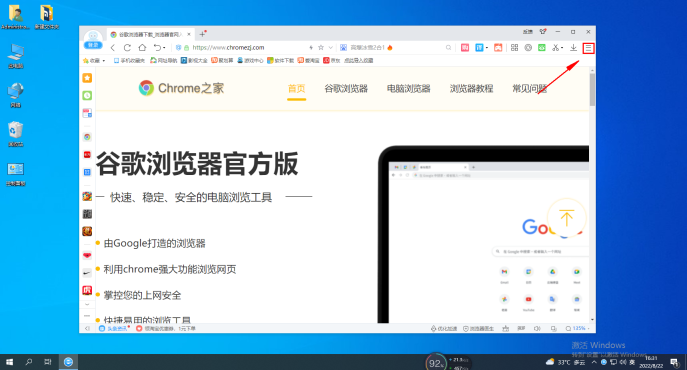
Task: Click the 浏览器医生 status bar button
Action: pos(478,328)
